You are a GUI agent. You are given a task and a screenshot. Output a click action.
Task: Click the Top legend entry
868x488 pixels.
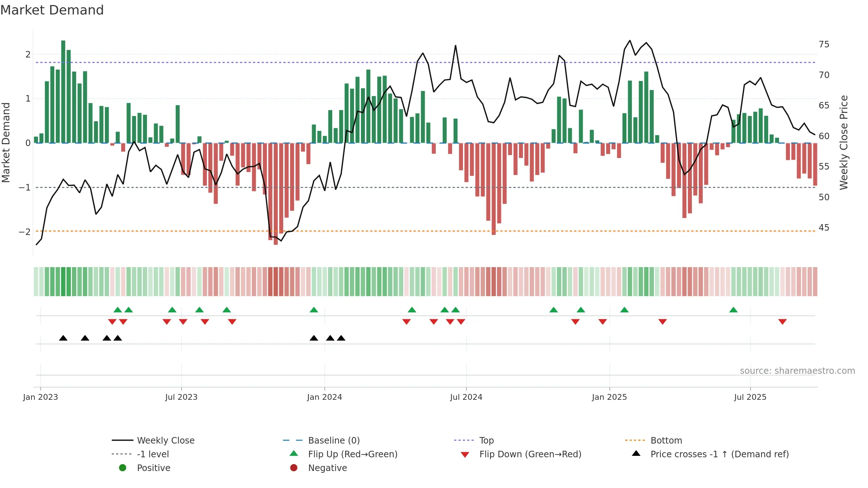click(x=474, y=440)
